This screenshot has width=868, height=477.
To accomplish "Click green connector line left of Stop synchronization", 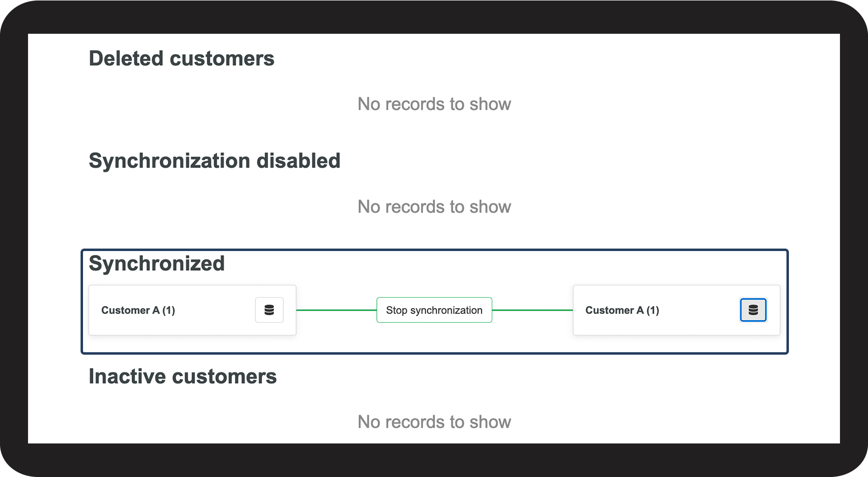I will [336, 310].
